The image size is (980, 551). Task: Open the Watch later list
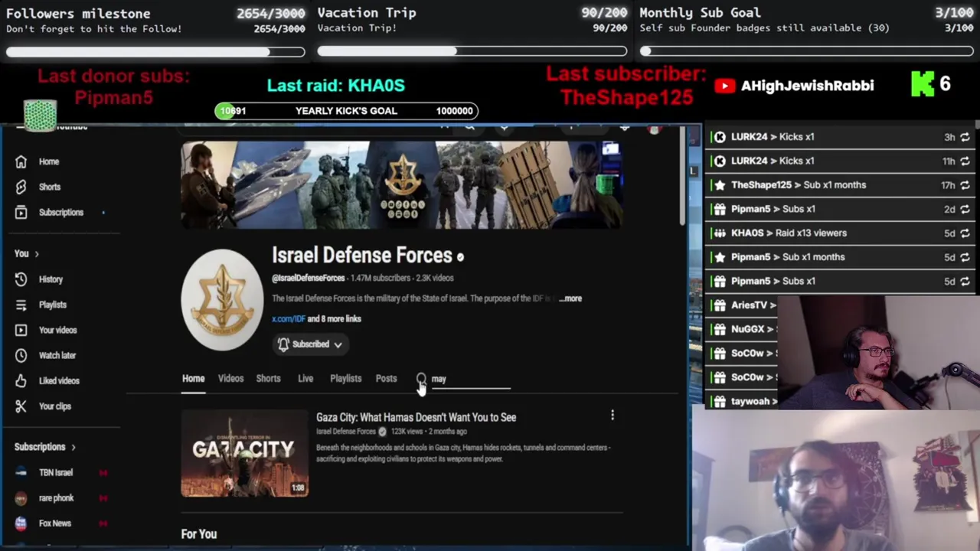tap(57, 355)
